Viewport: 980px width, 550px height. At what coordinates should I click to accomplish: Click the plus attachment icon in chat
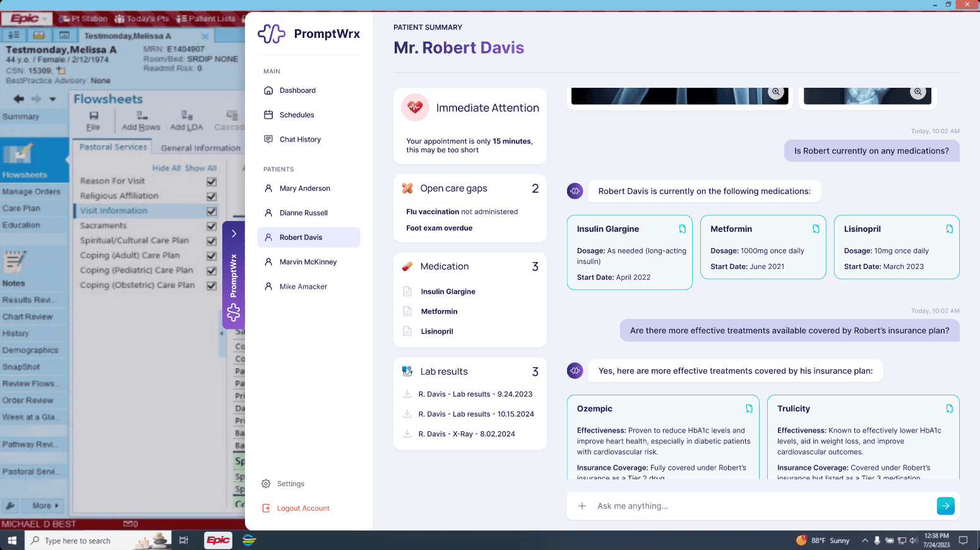(582, 506)
